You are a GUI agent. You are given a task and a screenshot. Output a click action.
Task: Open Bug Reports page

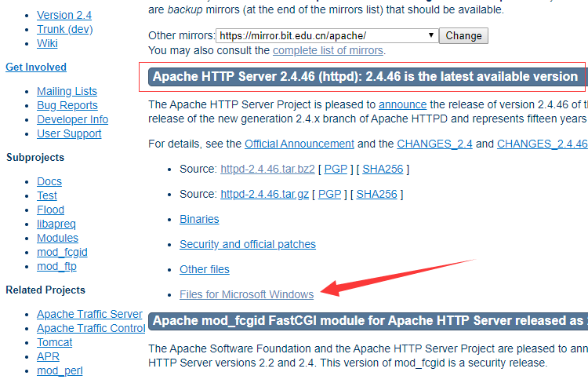click(67, 105)
